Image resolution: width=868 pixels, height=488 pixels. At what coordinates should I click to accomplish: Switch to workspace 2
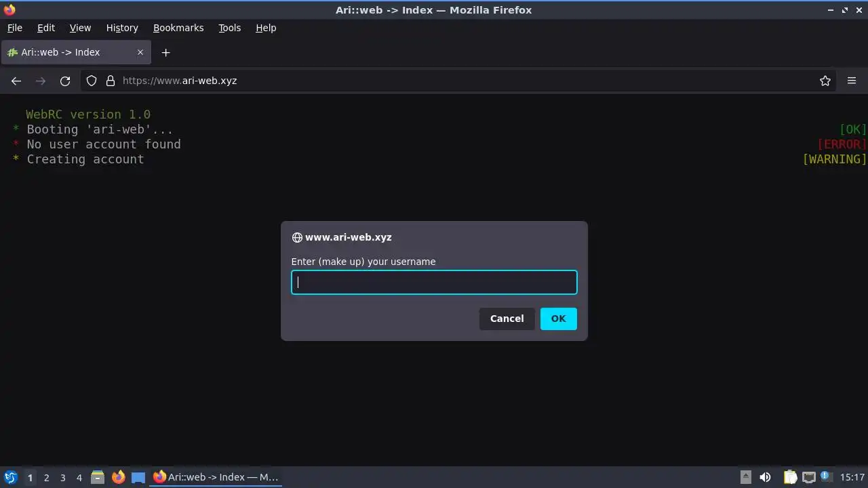[x=46, y=477]
